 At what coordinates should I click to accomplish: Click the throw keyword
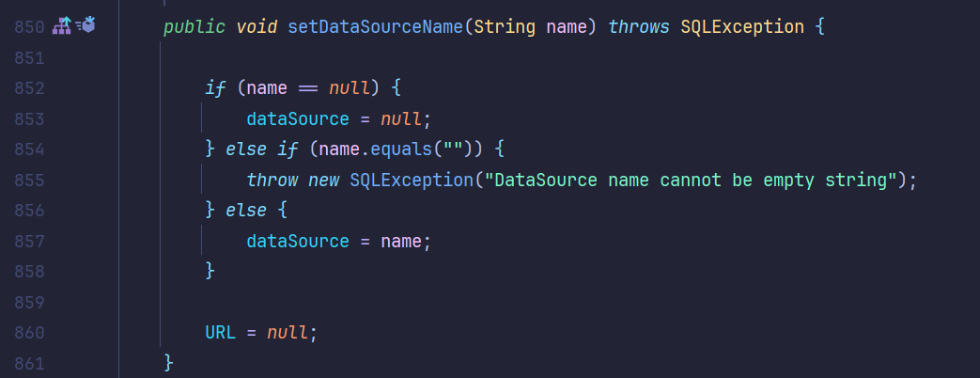click(272, 180)
